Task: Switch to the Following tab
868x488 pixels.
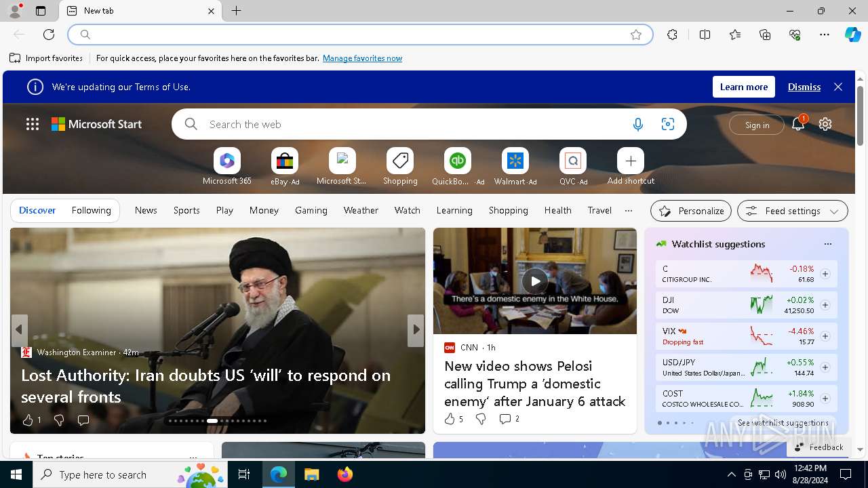Action: click(x=91, y=210)
